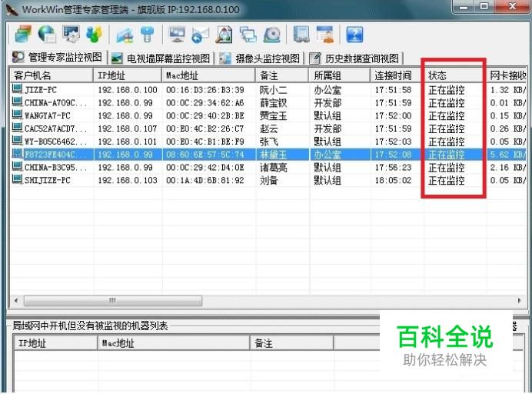Click the book with glasses icon
The width and height of the screenshot is (532, 394).
pyautogui.click(x=301, y=35)
